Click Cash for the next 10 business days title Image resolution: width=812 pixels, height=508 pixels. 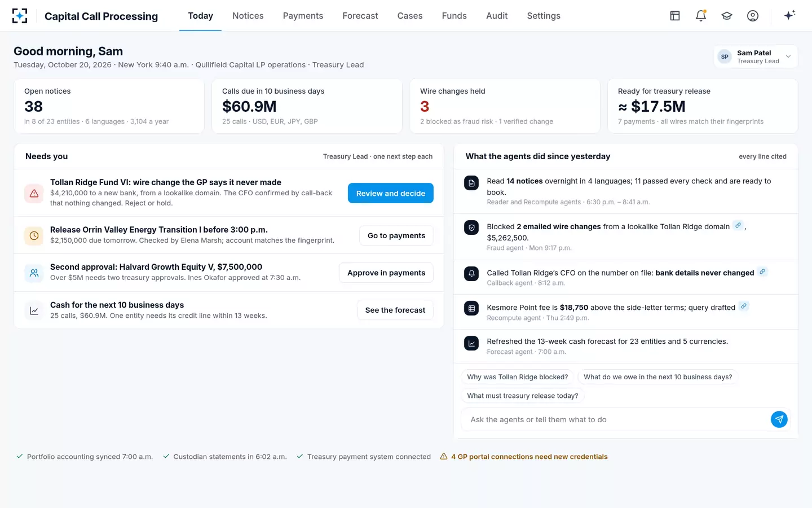point(117,305)
